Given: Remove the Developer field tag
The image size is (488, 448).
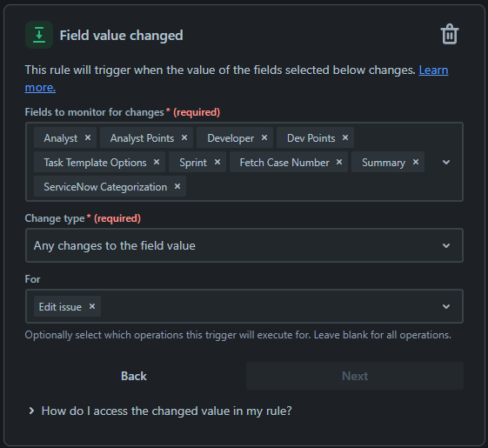Looking at the screenshot, I should 264,137.
